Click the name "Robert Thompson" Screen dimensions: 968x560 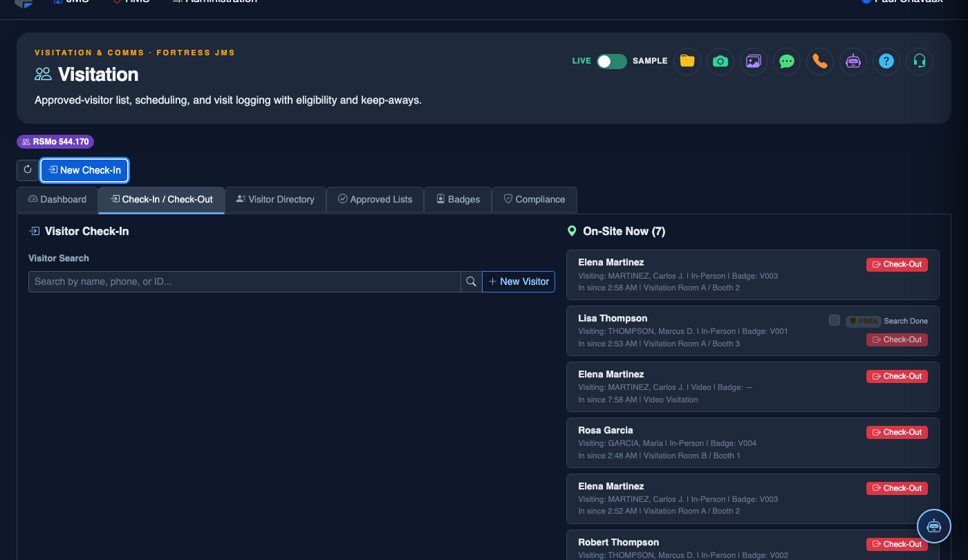pos(619,542)
